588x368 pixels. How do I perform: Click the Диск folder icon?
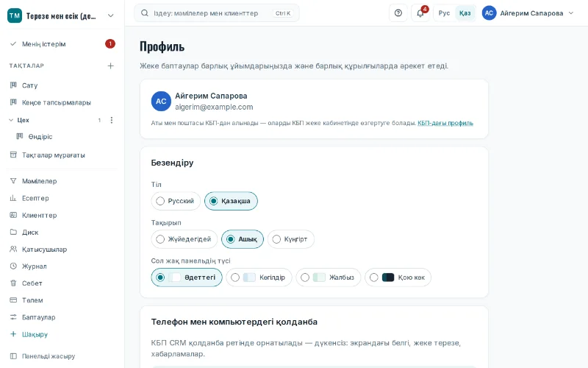[x=13, y=232]
